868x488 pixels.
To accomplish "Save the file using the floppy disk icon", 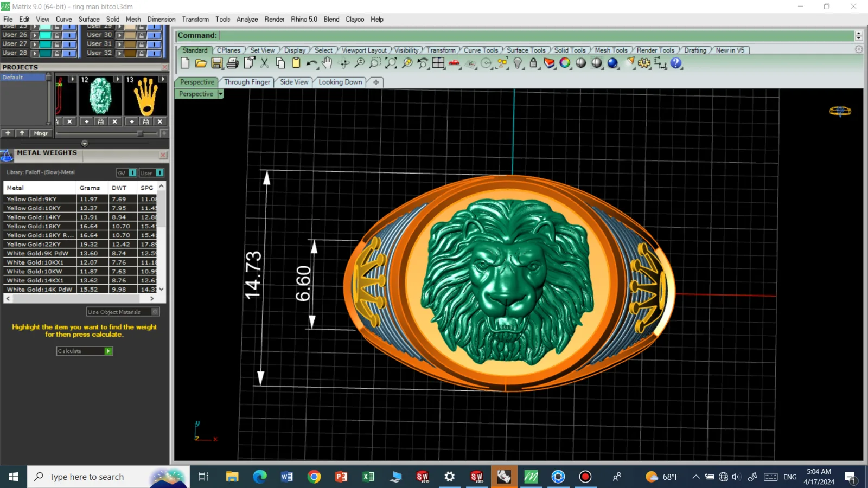I will click(216, 63).
